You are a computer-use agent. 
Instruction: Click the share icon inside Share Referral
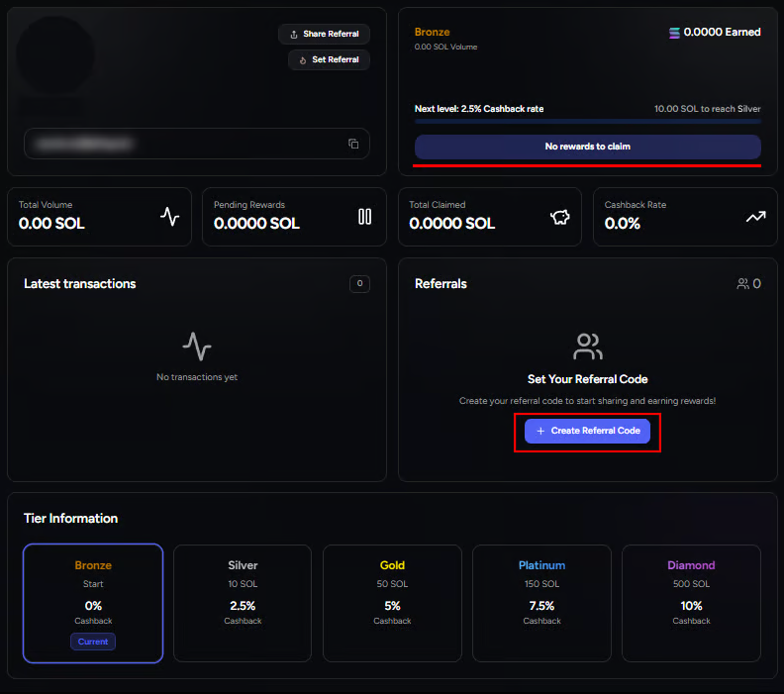pyautogui.click(x=294, y=34)
